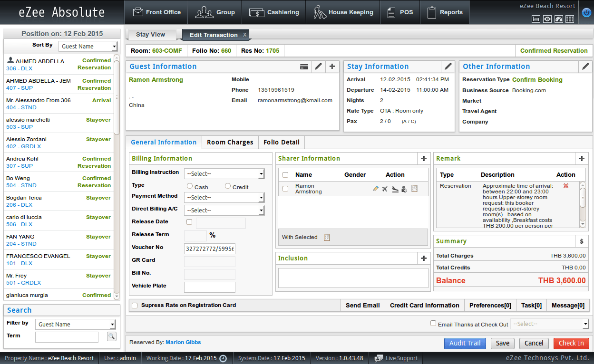Click the clock icon beside Working Date
This screenshot has width=594, height=364.
pyautogui.click(x=223, y=358)
